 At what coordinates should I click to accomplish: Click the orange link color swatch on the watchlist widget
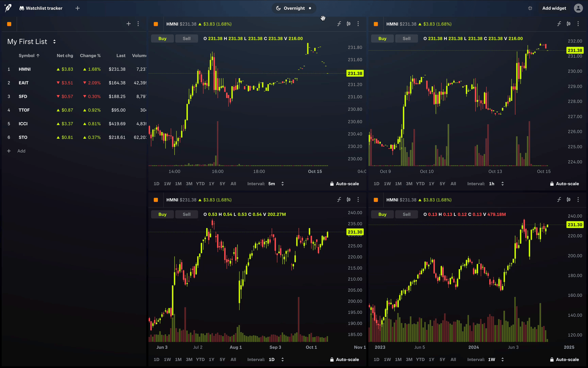point(9,24)
